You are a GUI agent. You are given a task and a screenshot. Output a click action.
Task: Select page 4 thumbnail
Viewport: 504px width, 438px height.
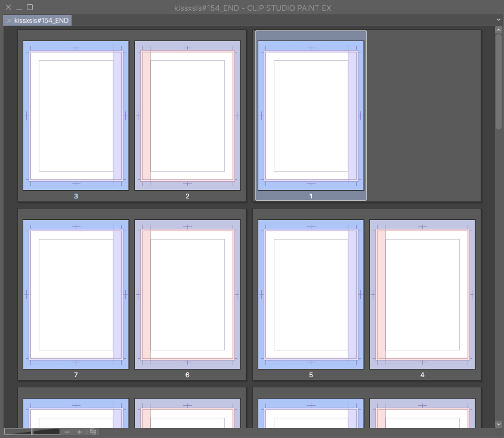pos(422,294)
